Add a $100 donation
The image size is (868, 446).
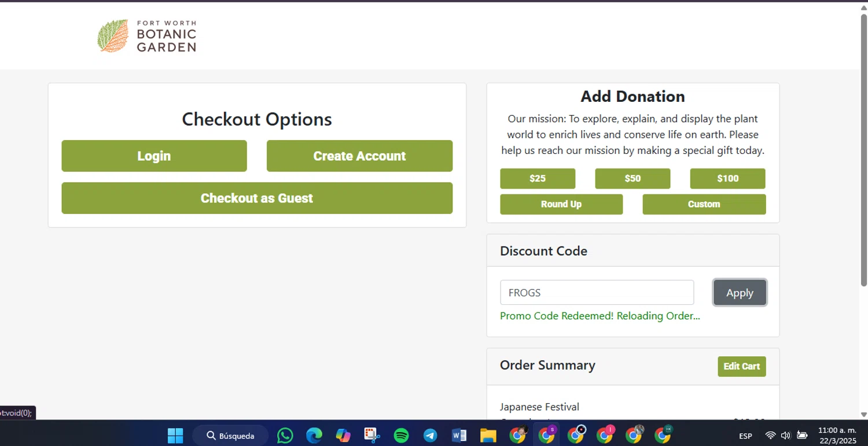tap(727, 178)
